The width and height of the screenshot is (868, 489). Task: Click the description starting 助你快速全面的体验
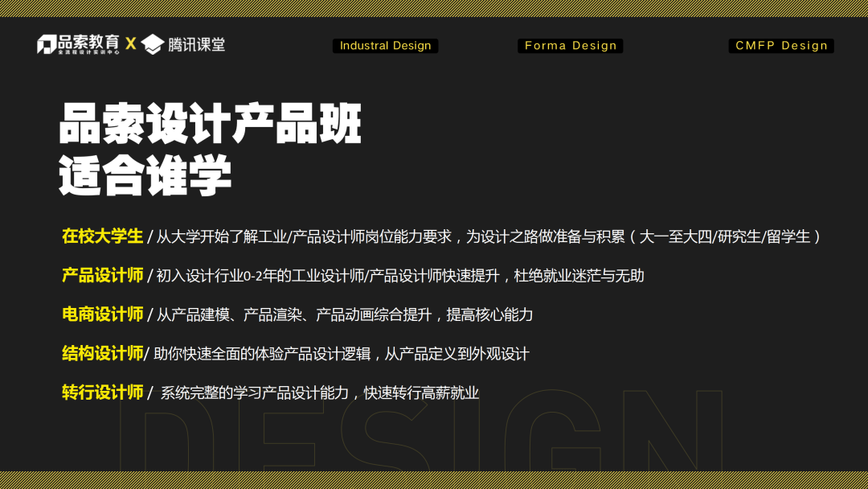[x=342, y=354]
